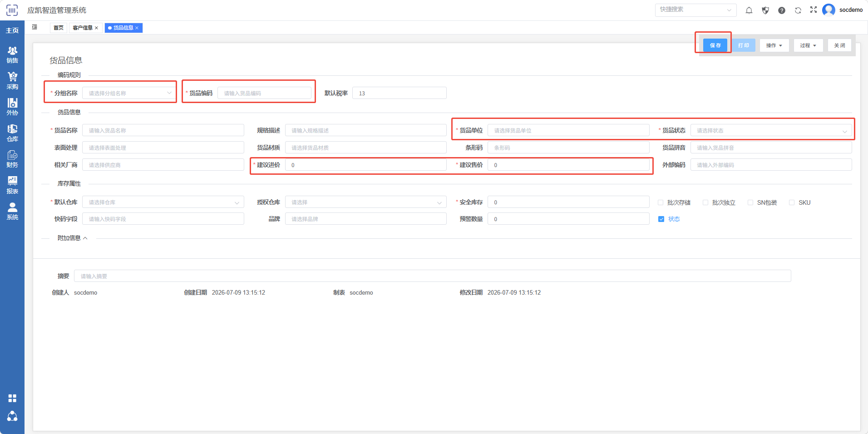This screenshot has height=434, width=868.
Task: Open the 仓库 warehouse module
Action: [12, 133]
